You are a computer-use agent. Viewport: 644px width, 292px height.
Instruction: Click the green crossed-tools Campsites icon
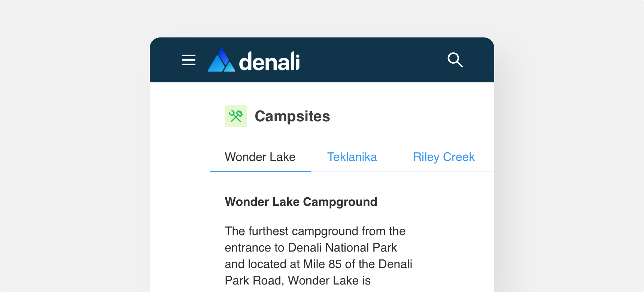(236, 116)
